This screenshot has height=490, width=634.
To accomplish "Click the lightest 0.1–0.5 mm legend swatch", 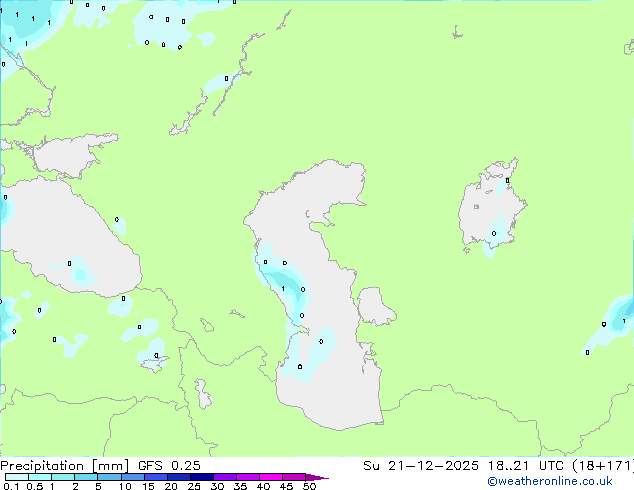I will 17,477.
